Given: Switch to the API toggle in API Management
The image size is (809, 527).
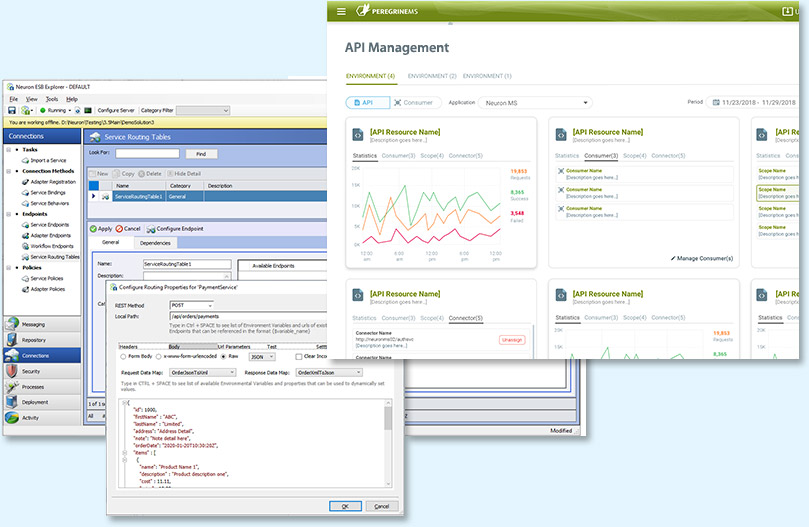Looking at the screenshot, I should [x=367, y=103].
